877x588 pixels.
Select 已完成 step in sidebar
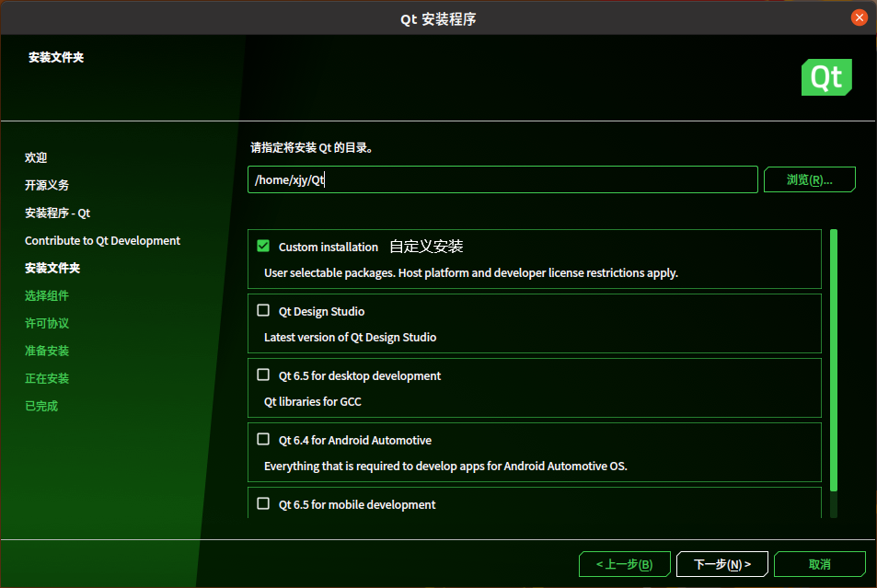41,406
